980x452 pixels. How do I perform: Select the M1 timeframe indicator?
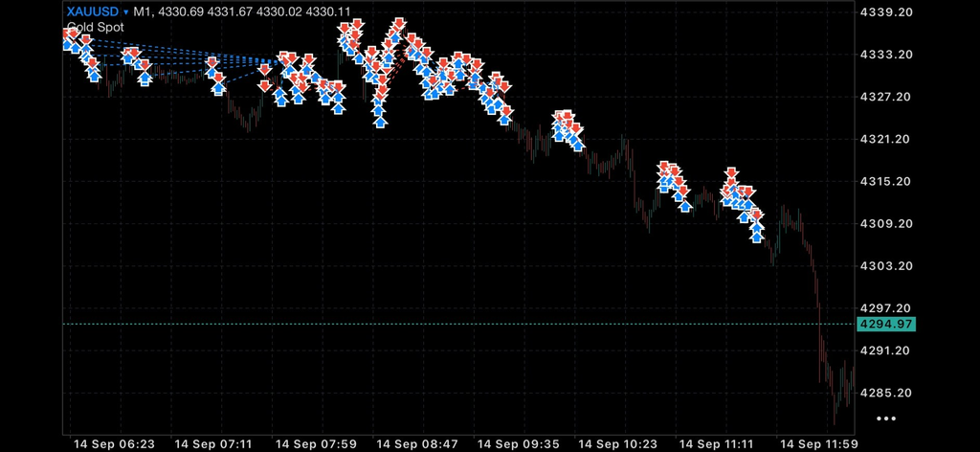coord(142,11)
